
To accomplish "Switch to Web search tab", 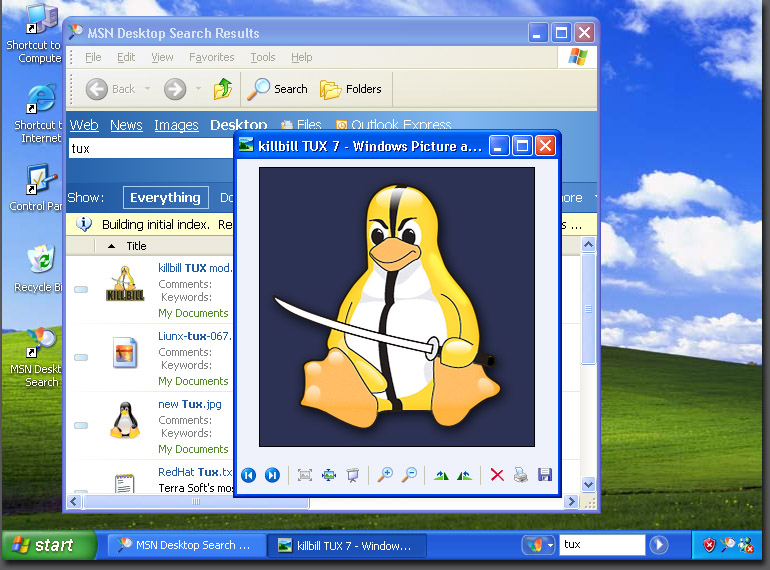I will (84, 125).
